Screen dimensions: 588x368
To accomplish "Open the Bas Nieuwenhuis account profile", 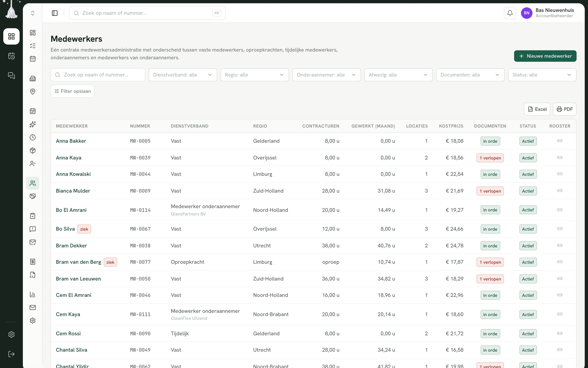I will pyautogui.click(x=547, y=13).
